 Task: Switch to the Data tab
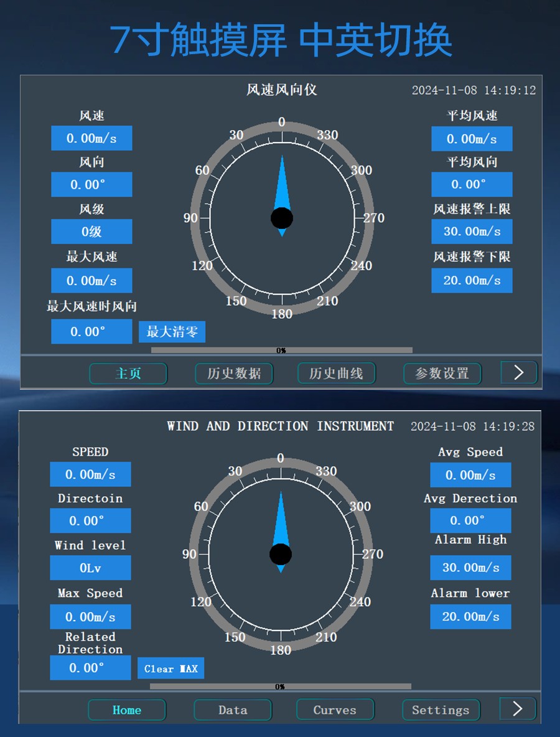pos(233,710)
